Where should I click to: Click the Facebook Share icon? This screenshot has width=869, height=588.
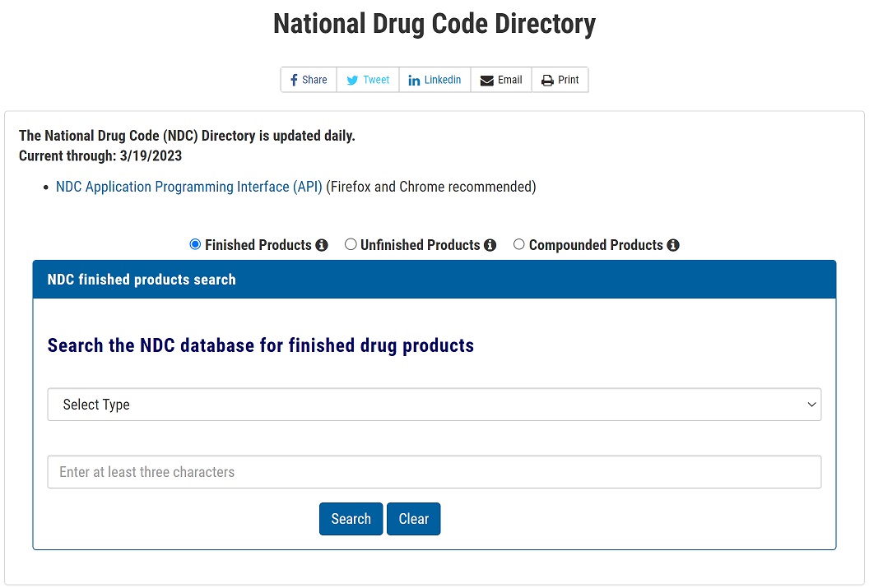tap(293, 79)
